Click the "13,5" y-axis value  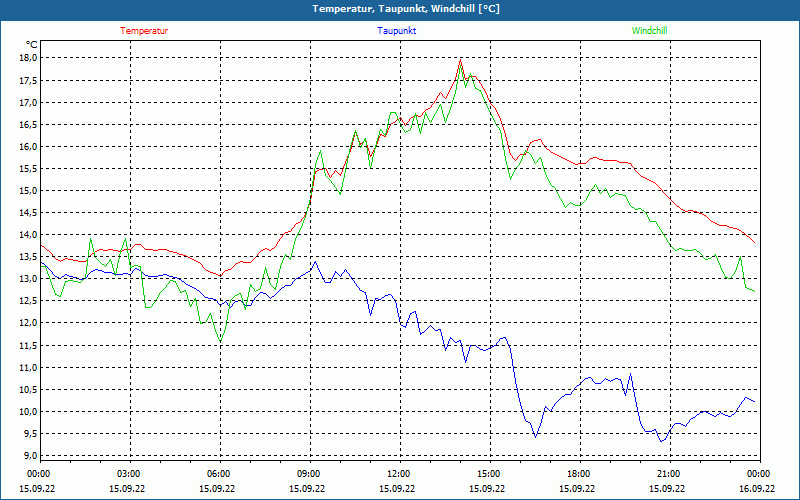(28, 257)
